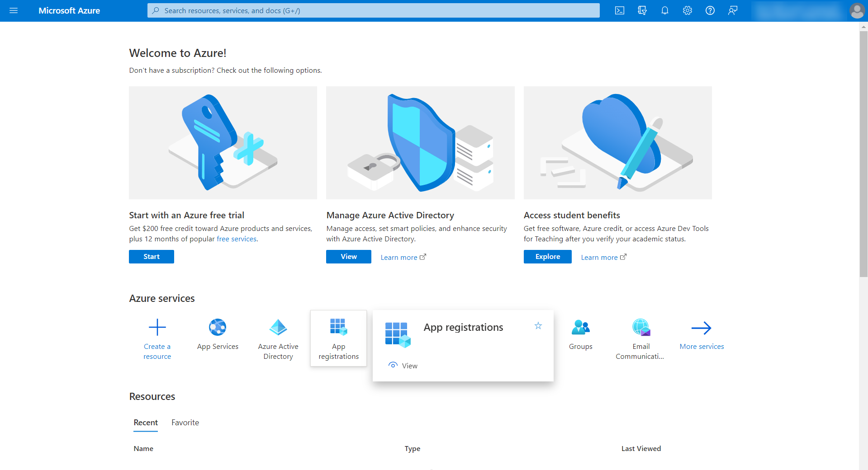Switch to the Favorite tab
868x470 pixels.
click(185, 422)
